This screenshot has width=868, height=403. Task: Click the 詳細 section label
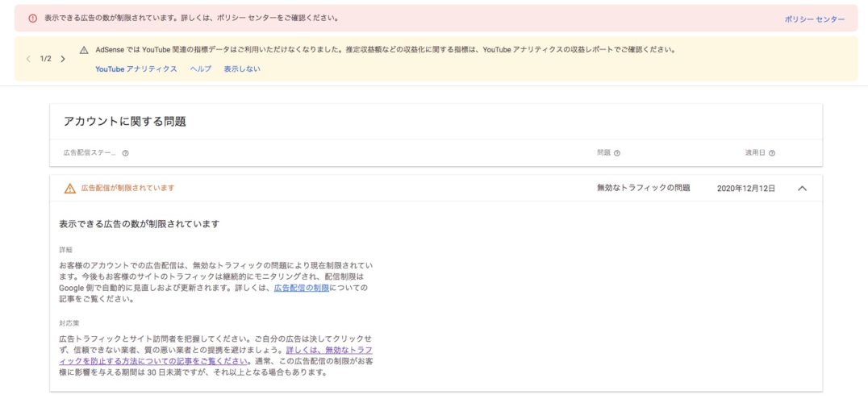click(66, 250)
